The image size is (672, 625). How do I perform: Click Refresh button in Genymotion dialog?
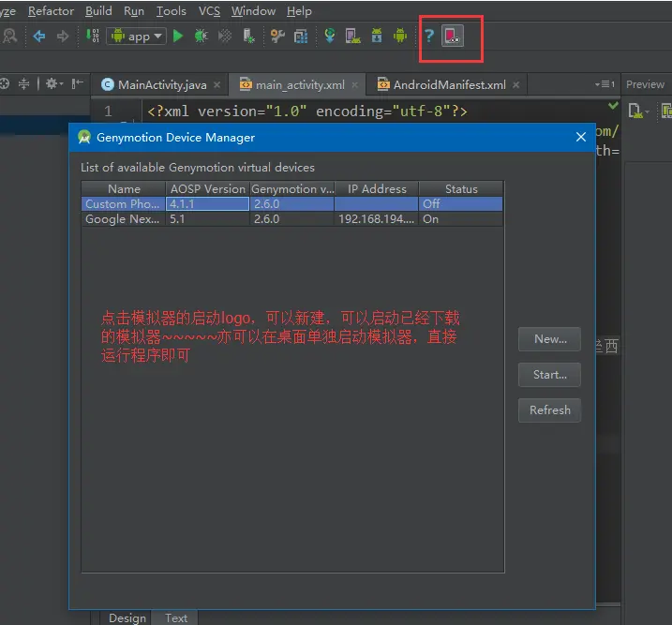click(550, 410)
